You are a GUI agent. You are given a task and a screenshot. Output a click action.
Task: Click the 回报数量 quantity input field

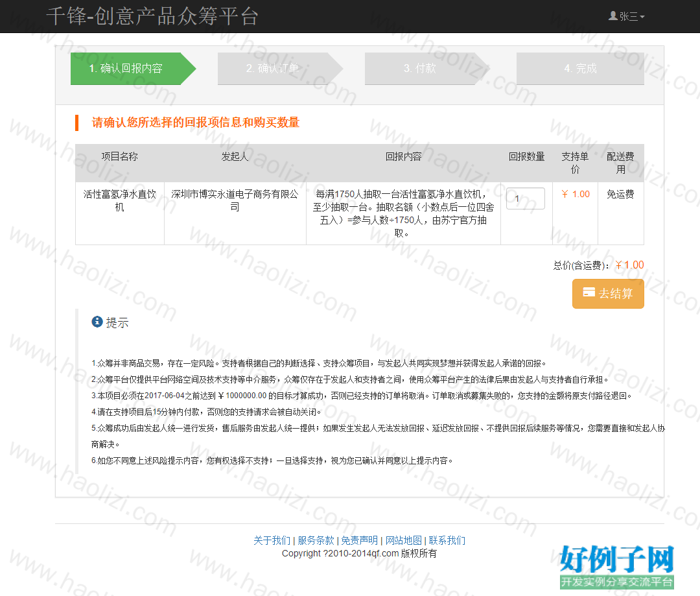click(x=526, y=198)
